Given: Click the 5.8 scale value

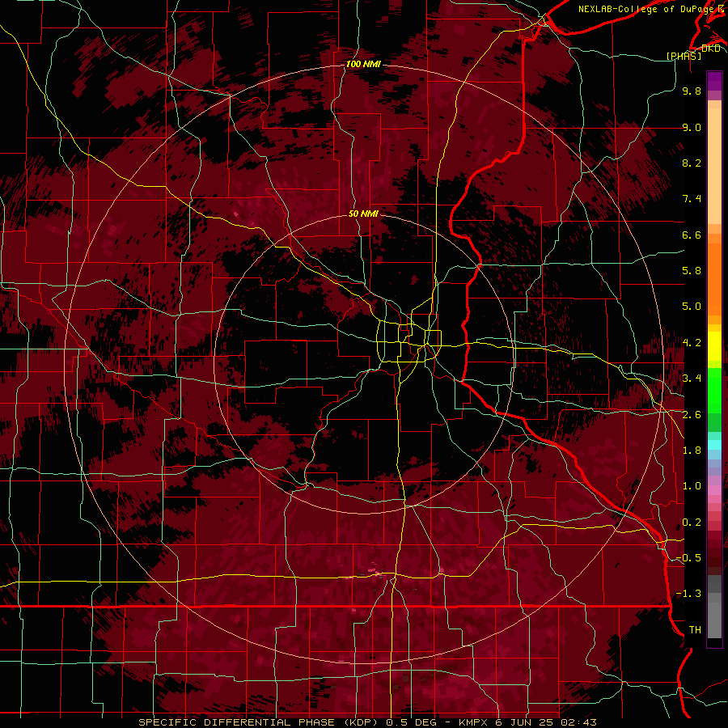Looking at the screenshot, I should click(x=692, y=271).
